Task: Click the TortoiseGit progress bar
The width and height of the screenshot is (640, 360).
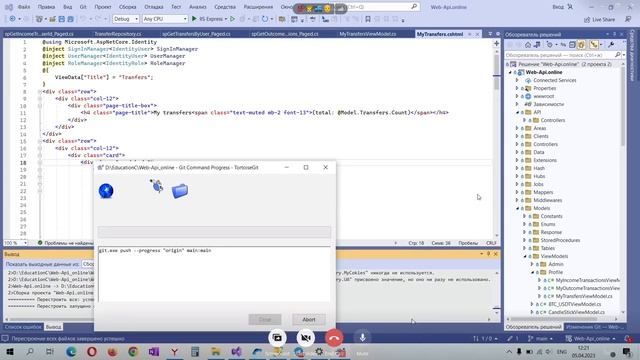Action: (214, 232)
